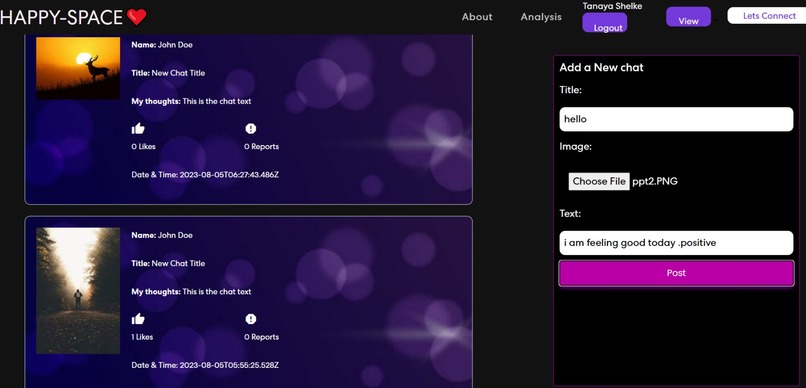Image resolution: width=806 pixels, height=388 pixels.
Task: Click the Image: label in the form
Action: coord(576,147)
